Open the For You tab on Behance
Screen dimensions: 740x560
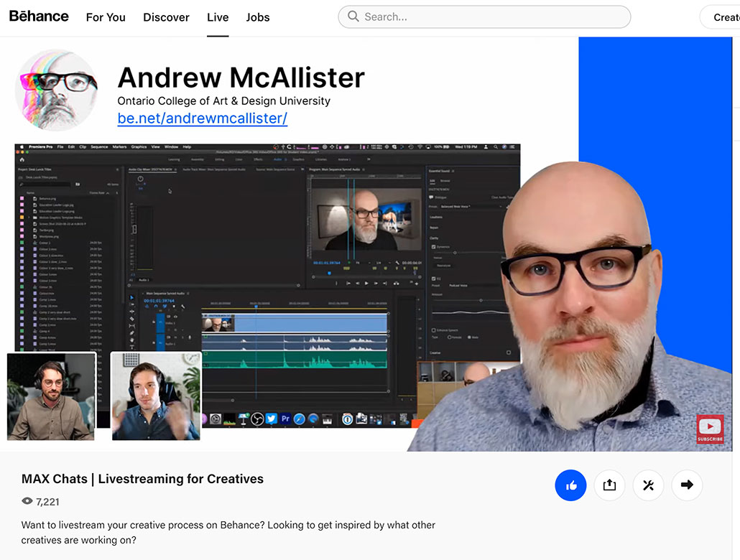click(x=106, y=17)
